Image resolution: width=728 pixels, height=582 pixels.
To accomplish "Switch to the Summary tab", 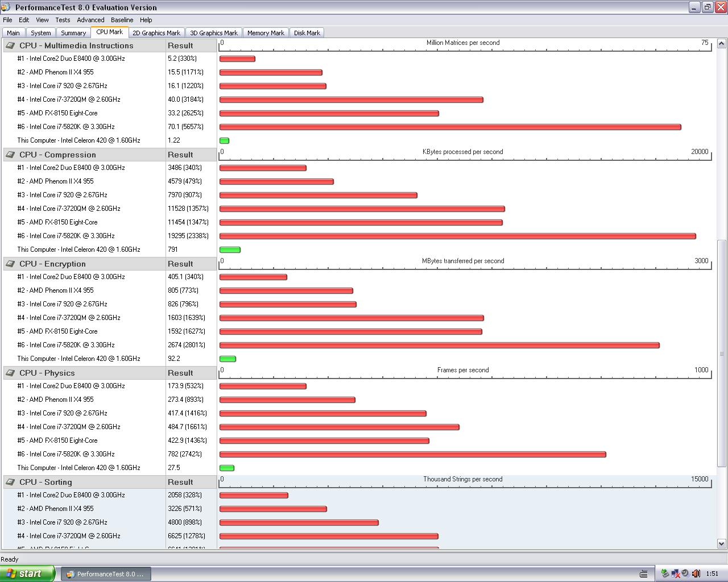I will (x=73, y=33).
